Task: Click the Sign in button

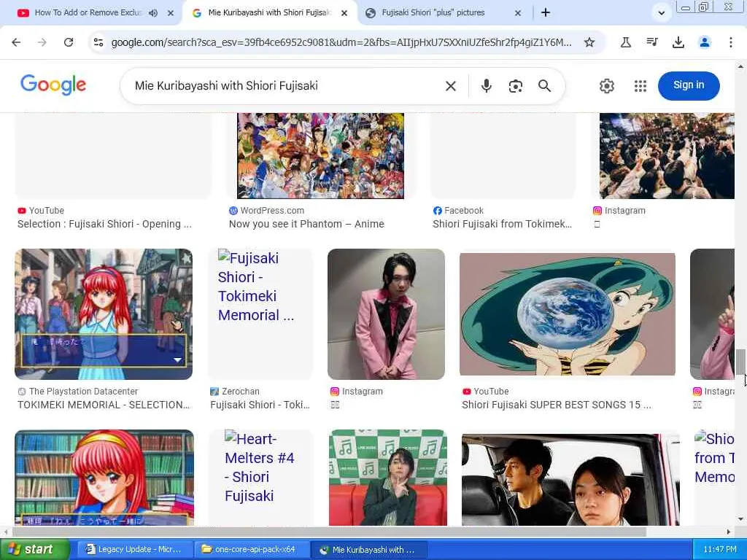Action: tap(689, 86)
